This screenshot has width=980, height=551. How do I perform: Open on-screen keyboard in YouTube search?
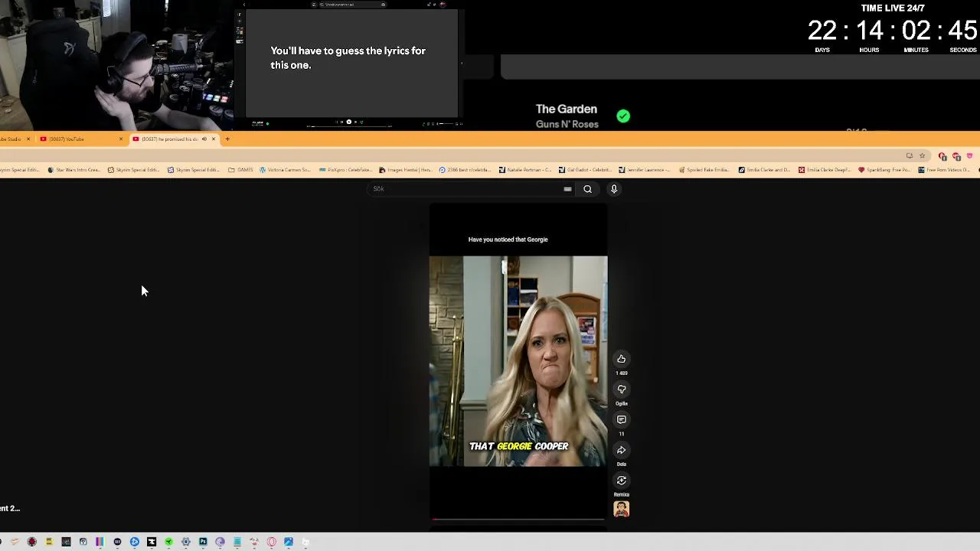tap(567, 189)
